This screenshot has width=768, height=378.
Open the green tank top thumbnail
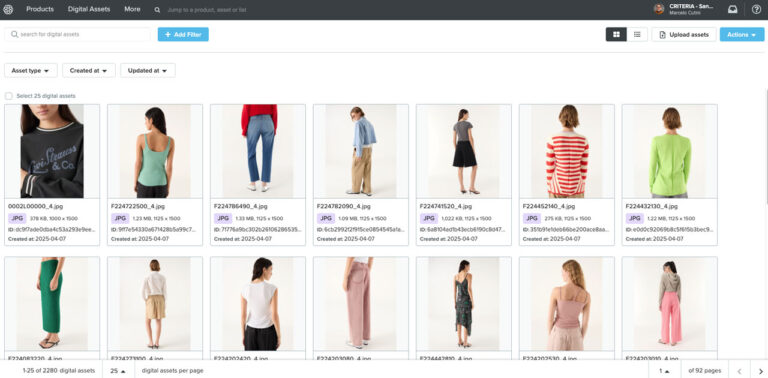(x=155, y=151)
